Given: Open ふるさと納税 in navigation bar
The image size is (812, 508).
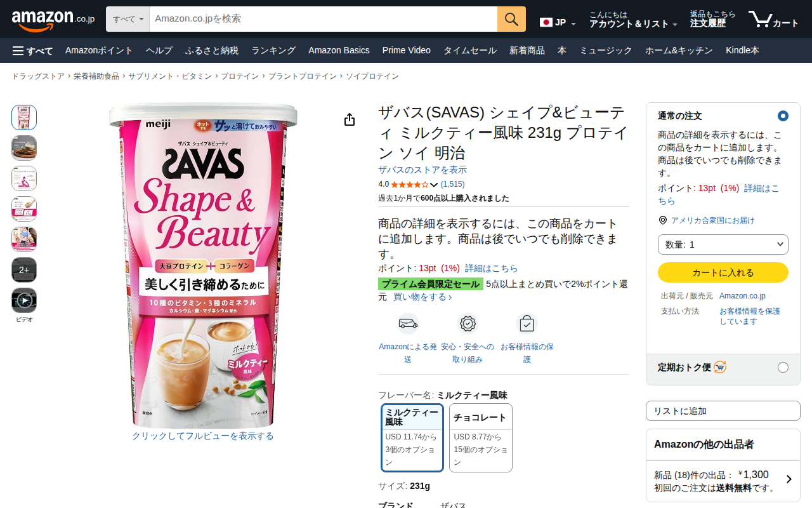Looking at the screenshot, I should [x=212, y=51].
